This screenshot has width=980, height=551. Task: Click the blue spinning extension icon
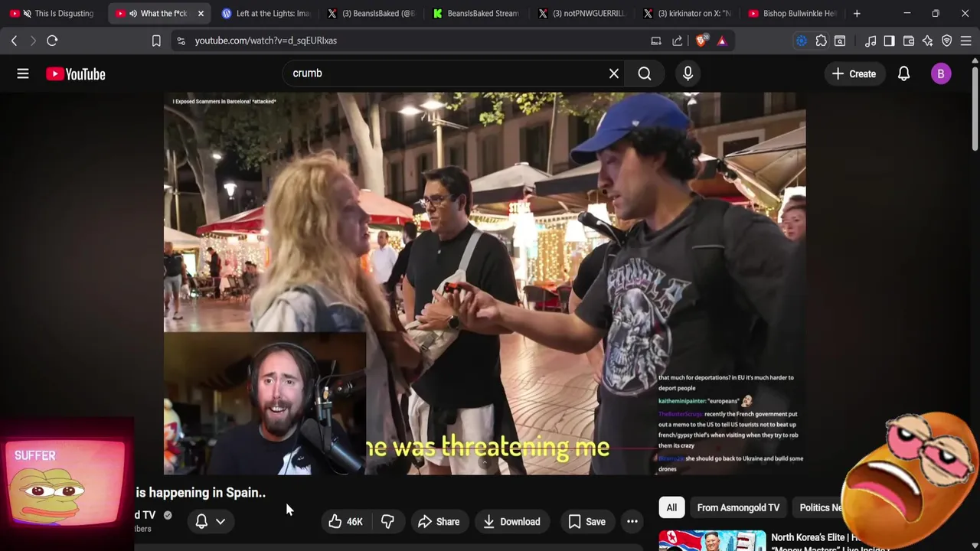(802, 41)
